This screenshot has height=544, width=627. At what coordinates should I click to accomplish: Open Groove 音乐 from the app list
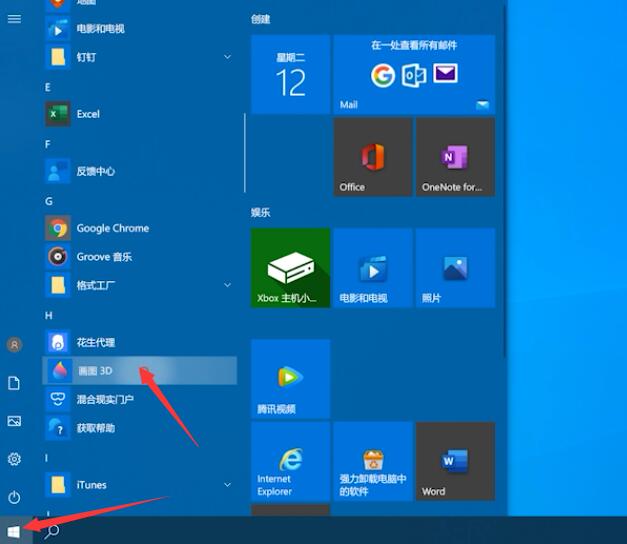point(139,256)
